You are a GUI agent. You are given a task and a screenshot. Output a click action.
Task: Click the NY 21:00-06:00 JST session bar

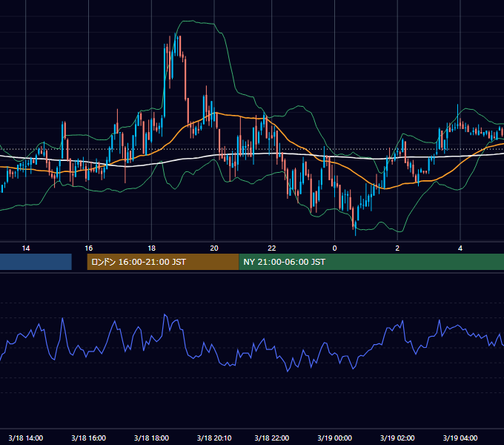371,262
